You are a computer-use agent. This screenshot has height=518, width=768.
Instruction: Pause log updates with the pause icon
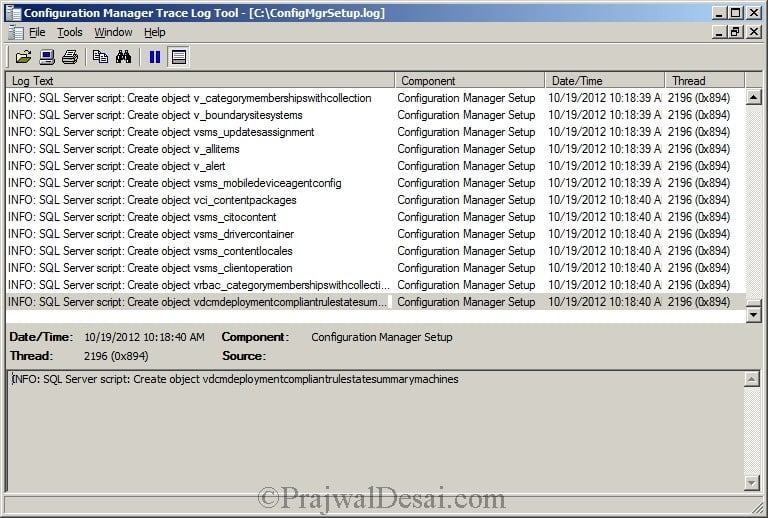coord(155,57)
